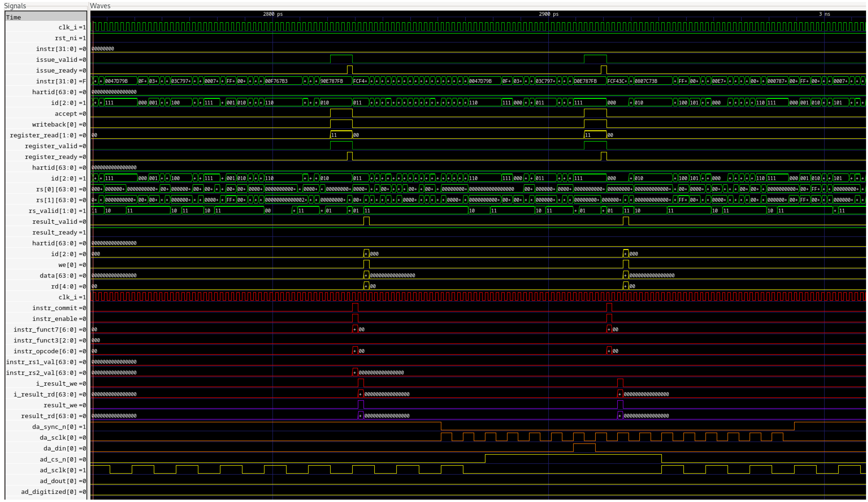Screen dimensions: 868x502
Task: Click the 2900 ps timeline label
Action: click(549, 14)
